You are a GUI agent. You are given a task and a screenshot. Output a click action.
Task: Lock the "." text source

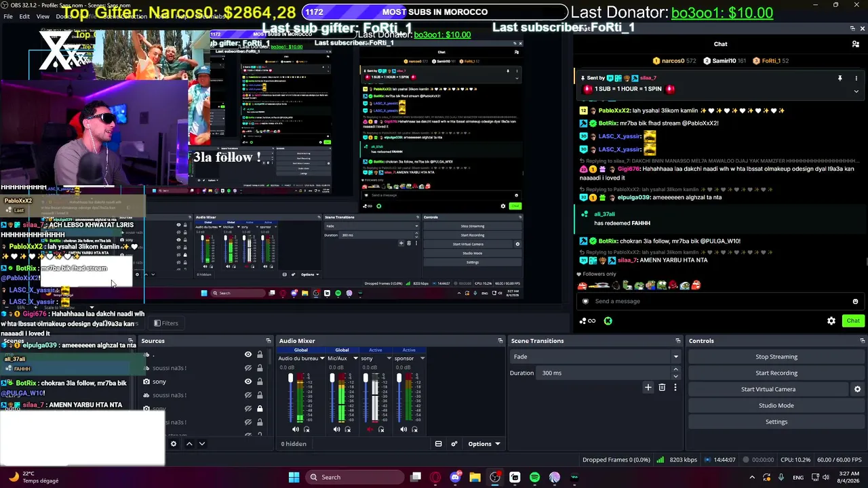(x=260, y=354)
